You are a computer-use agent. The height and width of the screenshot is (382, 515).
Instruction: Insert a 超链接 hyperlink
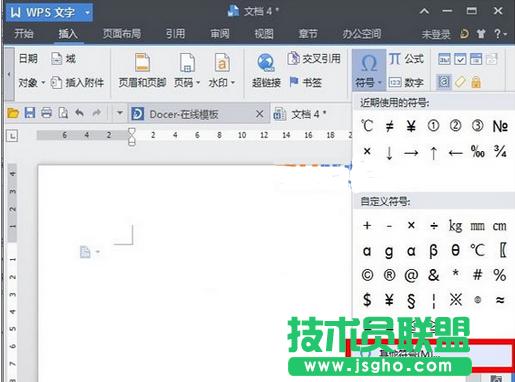point(266,70)
